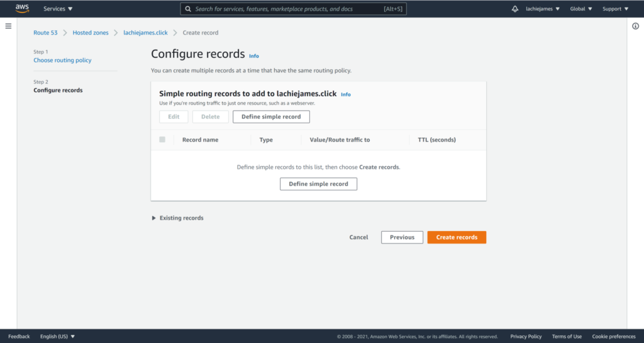Go to Route 53 breadcrumb
This screenshot has height=343, width=644.
point(45,33)
